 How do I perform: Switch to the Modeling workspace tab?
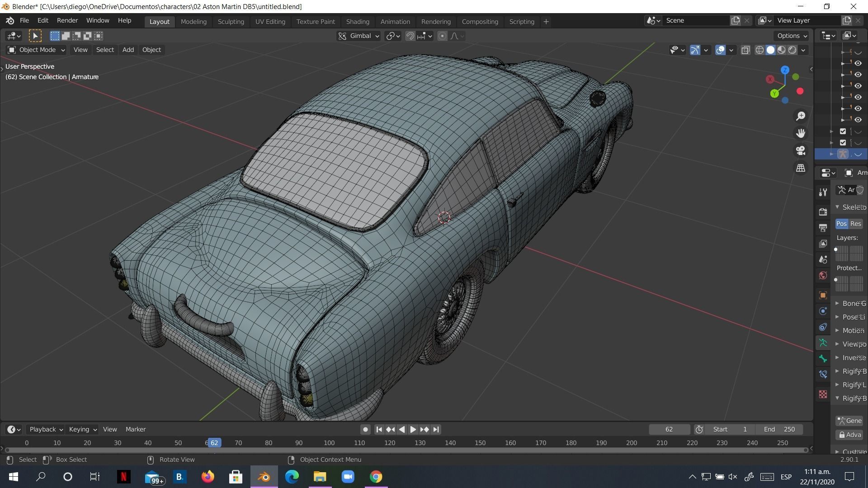(x=193, y=22)
